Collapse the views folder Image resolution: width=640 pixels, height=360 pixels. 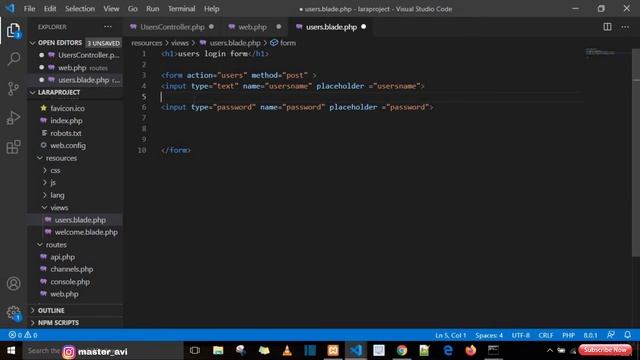click(44, 207)
